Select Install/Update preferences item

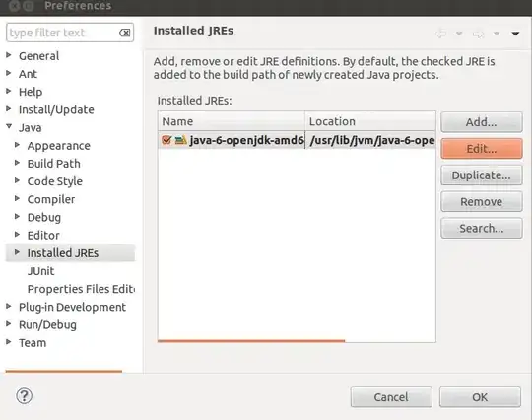[x=56, y=110]
